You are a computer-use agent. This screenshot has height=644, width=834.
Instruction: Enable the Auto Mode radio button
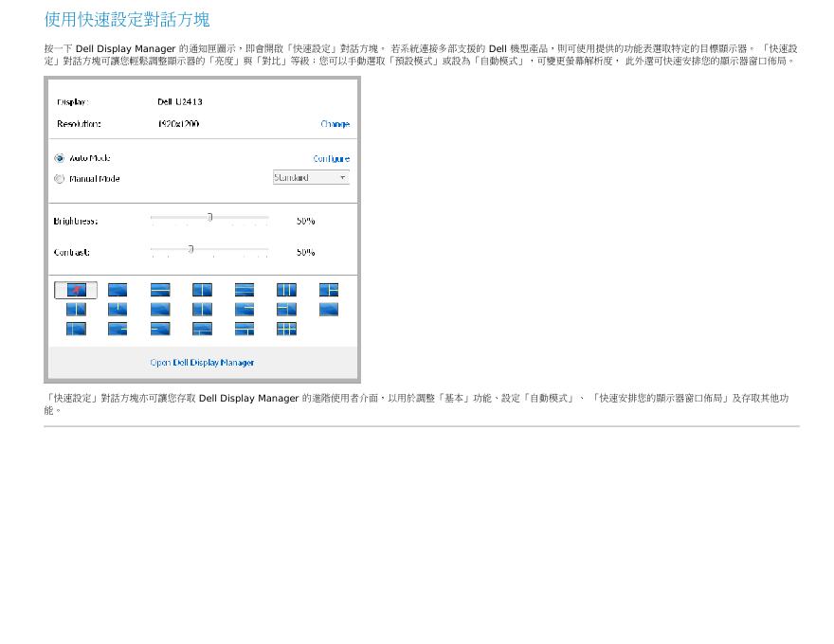click(60, 159)
